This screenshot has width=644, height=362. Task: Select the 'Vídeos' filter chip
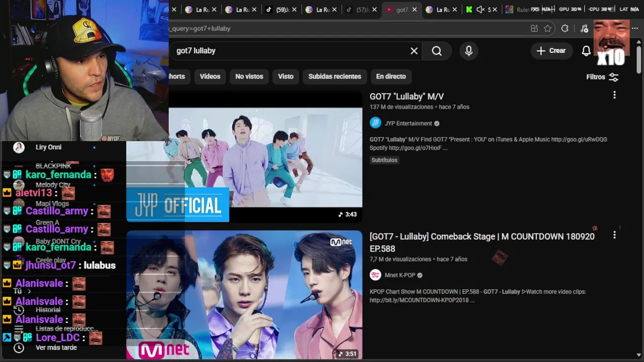[210, 76]
